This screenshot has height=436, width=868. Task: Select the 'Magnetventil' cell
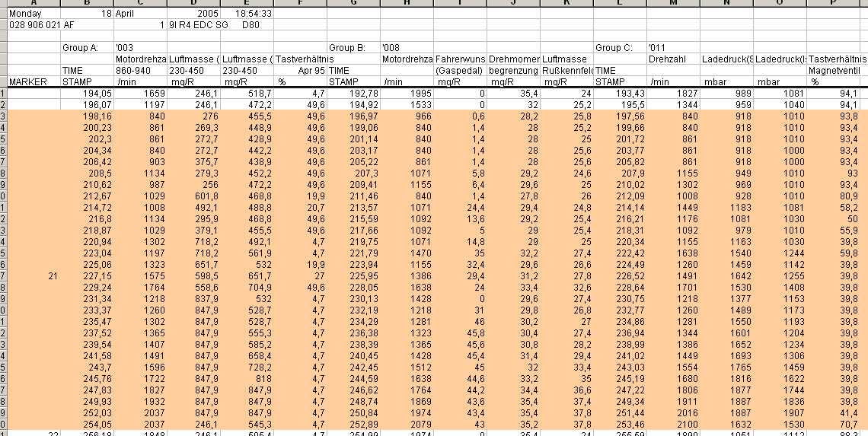[832, 70]
